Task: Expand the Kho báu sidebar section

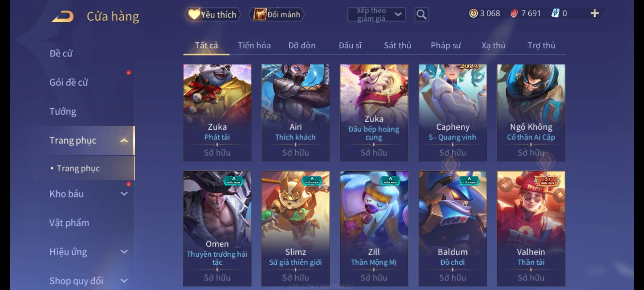Action: tap(124, 194)
